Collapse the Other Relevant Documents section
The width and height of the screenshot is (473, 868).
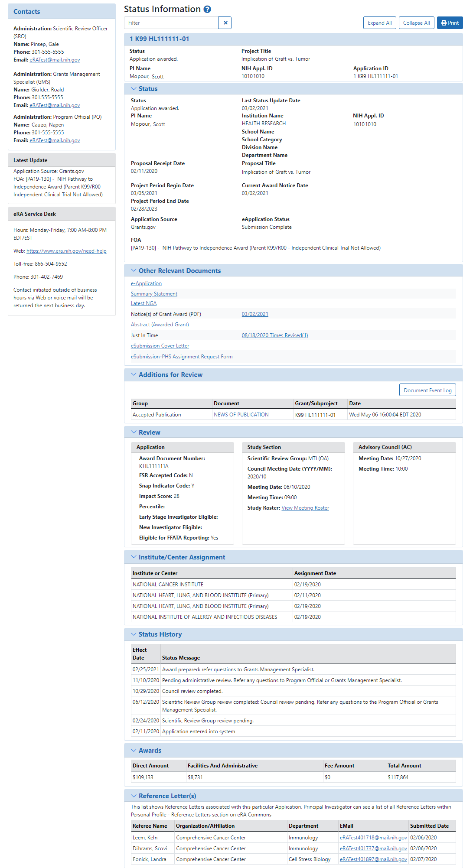pyautogui.click(x=134, y=271)
